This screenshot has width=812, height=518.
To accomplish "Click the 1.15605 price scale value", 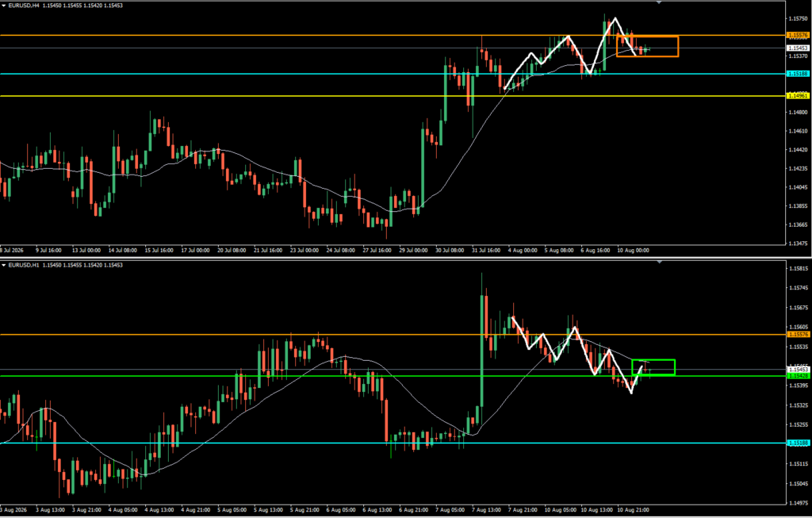I will 798,327.
